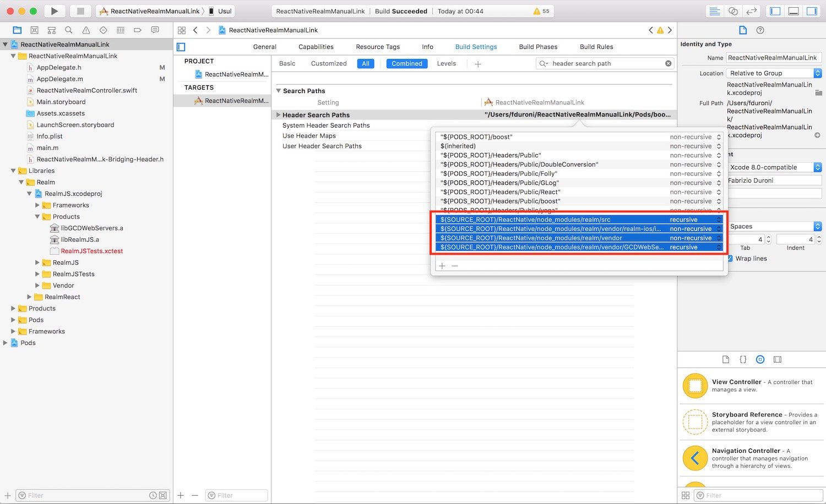This screenshot has width=826, height=504.
Task: Open the Breakpoint navigator icon
Action: point(137,30)
